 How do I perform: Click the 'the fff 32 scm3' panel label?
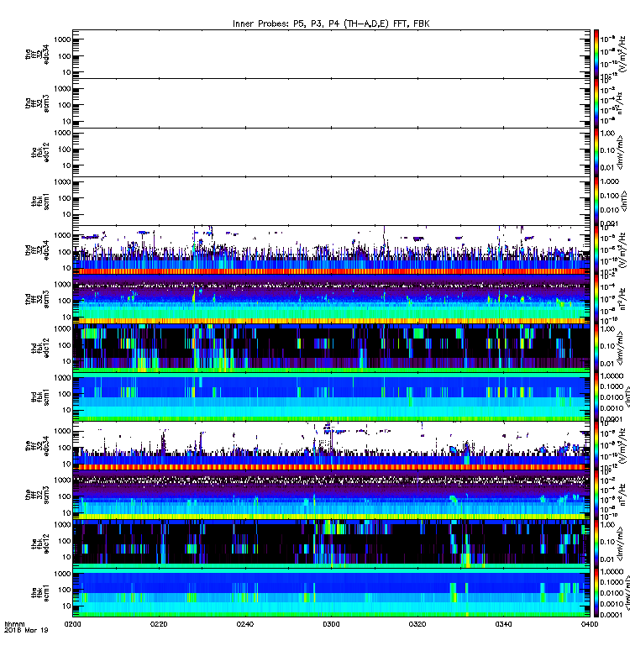pos(37,495)
